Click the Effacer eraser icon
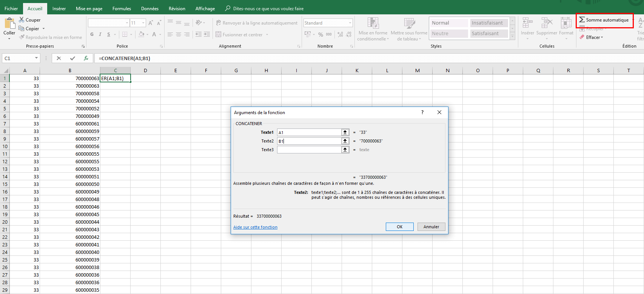This screenshot has height=294, width=644. pyautogui.click(x=582, y=37)
